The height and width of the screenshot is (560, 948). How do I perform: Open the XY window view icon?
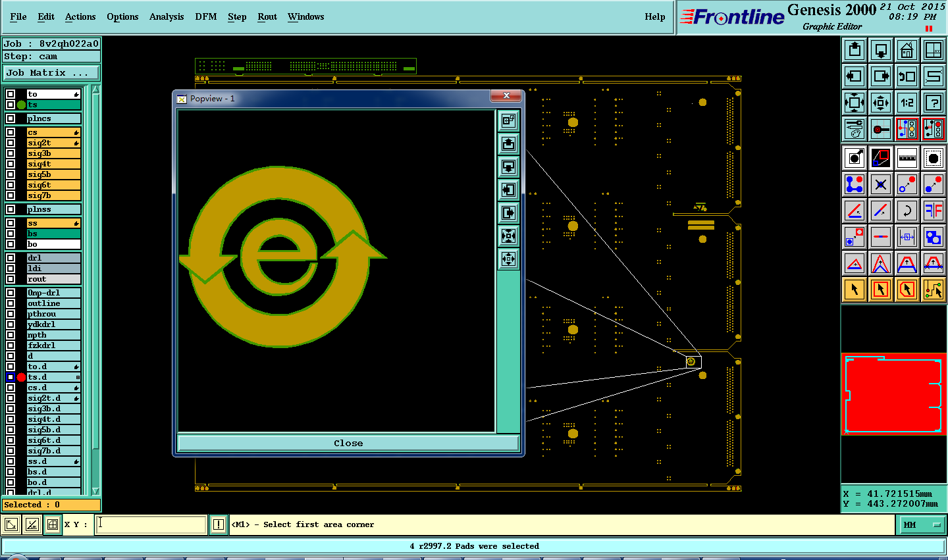pos(934,50)
